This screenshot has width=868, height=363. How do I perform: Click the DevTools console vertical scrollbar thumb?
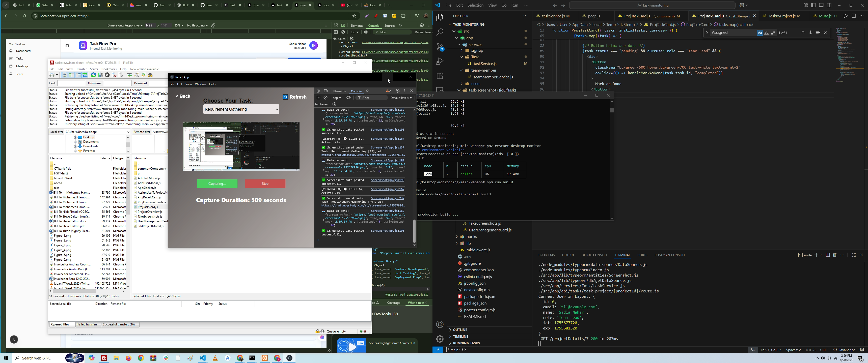pos(415,231)
